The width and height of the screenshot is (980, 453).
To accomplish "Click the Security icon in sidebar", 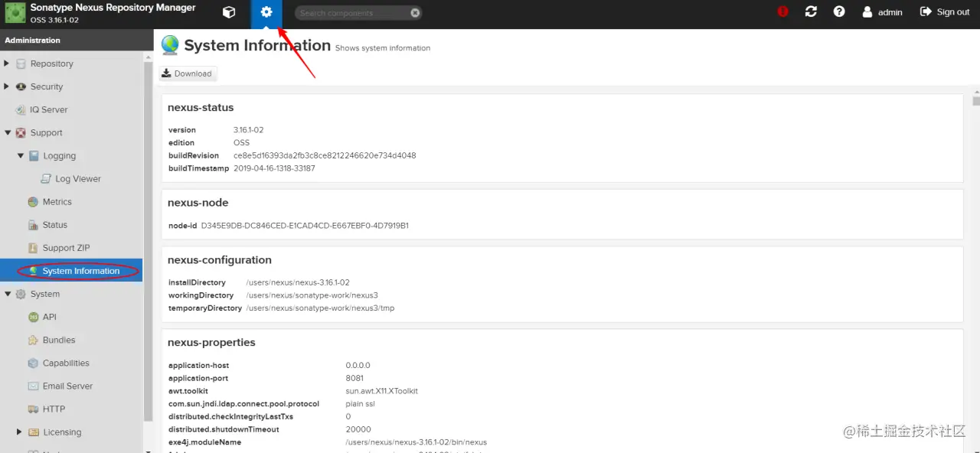I will click(x=21, y=86).
